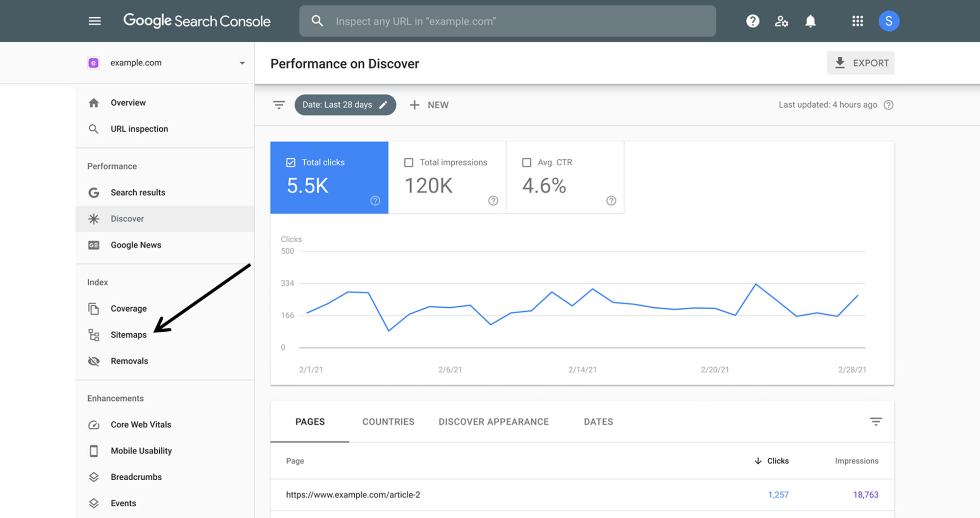Enable the Avg. CTR checkbox

[527, 162]
